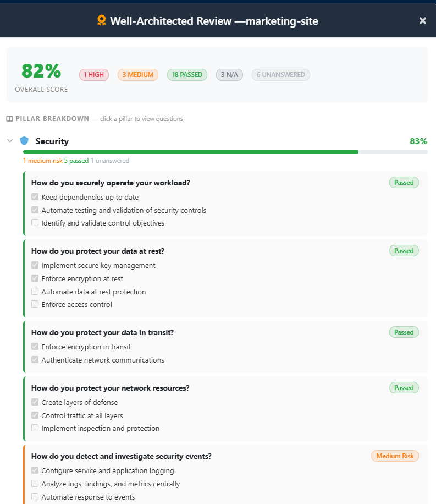Check 'Enforce access control' option

click(35, 304)
